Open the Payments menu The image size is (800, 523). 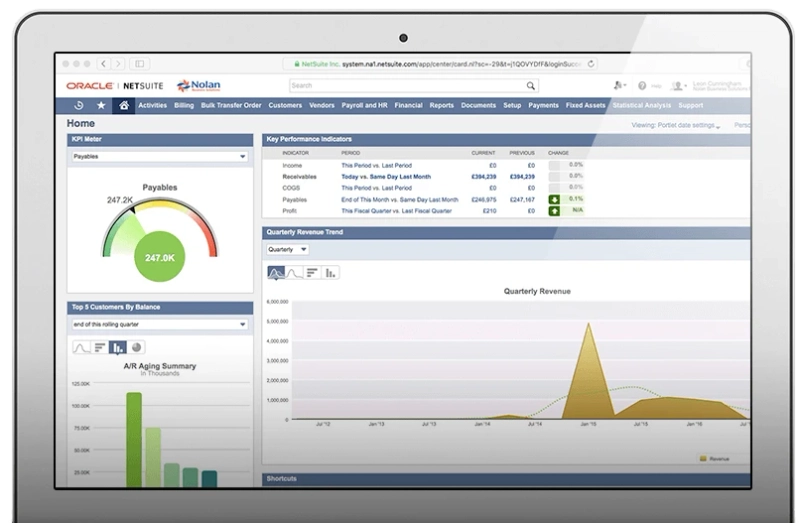coord(543,106)
